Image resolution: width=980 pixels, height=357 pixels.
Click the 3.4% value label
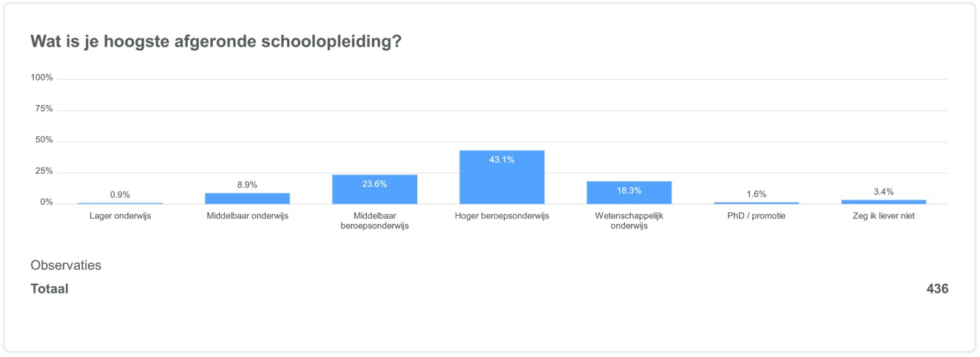883,192
